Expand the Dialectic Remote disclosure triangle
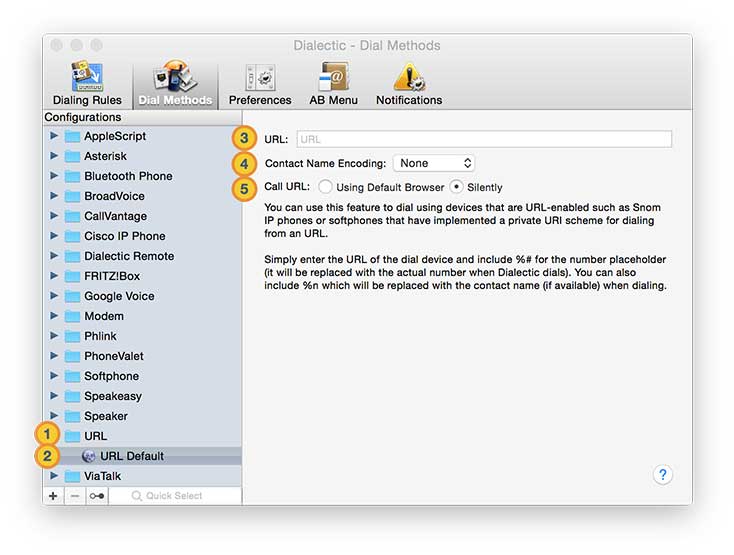This screenshot has width=734, height=555. (x=54, y=256)
